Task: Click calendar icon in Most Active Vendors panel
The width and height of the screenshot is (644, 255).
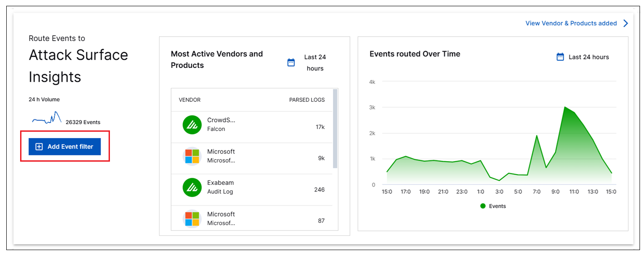Action: point(291,63)
